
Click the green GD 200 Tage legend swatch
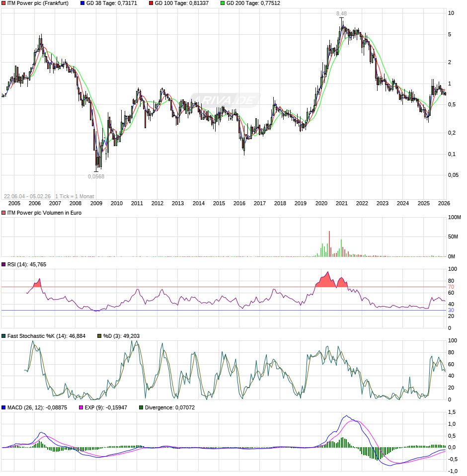point(223,3)
